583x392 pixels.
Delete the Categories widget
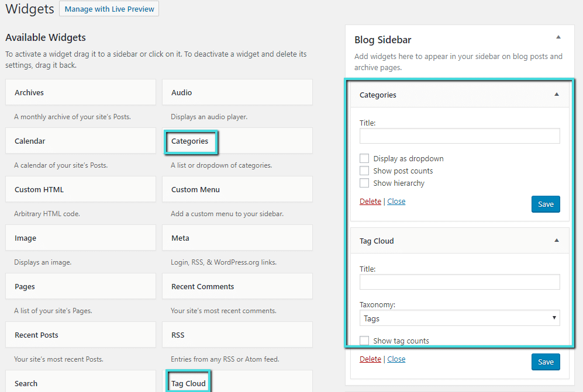370,201
